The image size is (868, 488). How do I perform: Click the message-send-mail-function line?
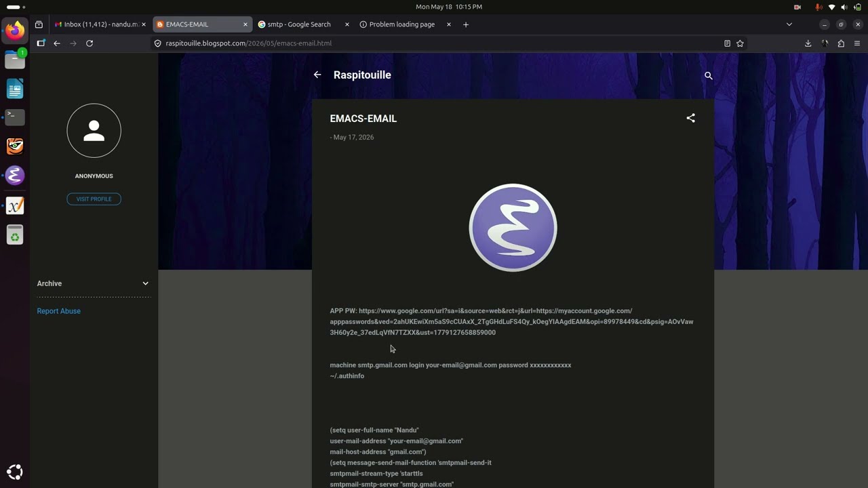tap(410, 463)
